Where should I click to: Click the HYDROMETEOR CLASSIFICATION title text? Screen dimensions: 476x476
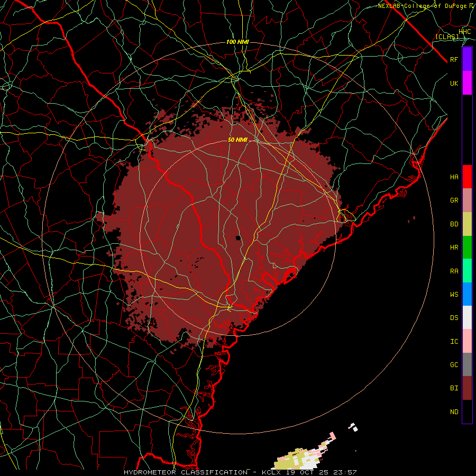pos(186,472)
